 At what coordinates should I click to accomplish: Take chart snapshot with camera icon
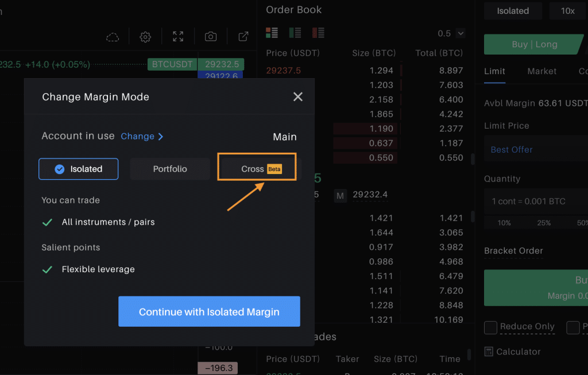[x=211, y=36]
